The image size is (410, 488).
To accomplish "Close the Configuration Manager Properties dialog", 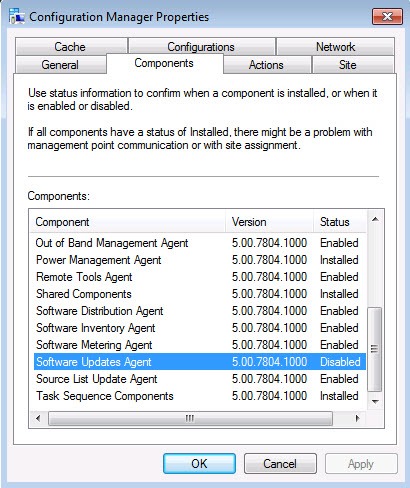I will (x=387, y=16).
